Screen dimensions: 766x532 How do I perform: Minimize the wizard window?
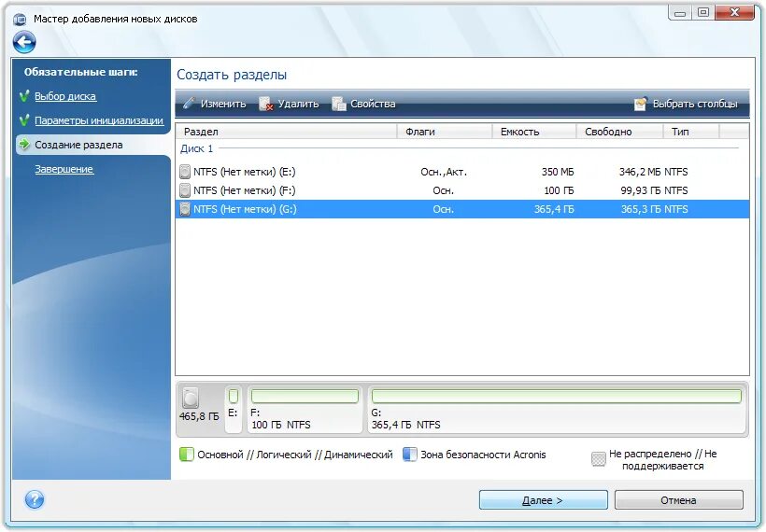click(679, 13)
